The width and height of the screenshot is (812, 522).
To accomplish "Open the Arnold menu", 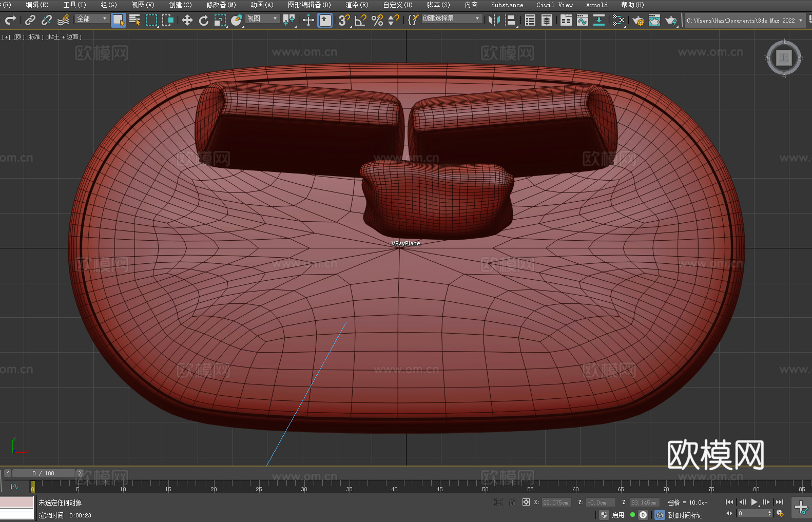I will pos(596,5).
